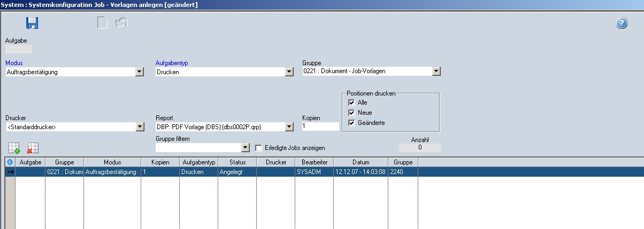Click the blank new document icon
Viewport: 644px width, 229px height.
coord(102,23)
